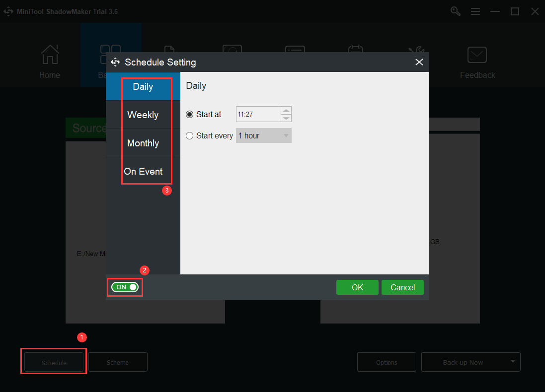
Task: Click the Feedback envelope icon
Action: point(477,55)
